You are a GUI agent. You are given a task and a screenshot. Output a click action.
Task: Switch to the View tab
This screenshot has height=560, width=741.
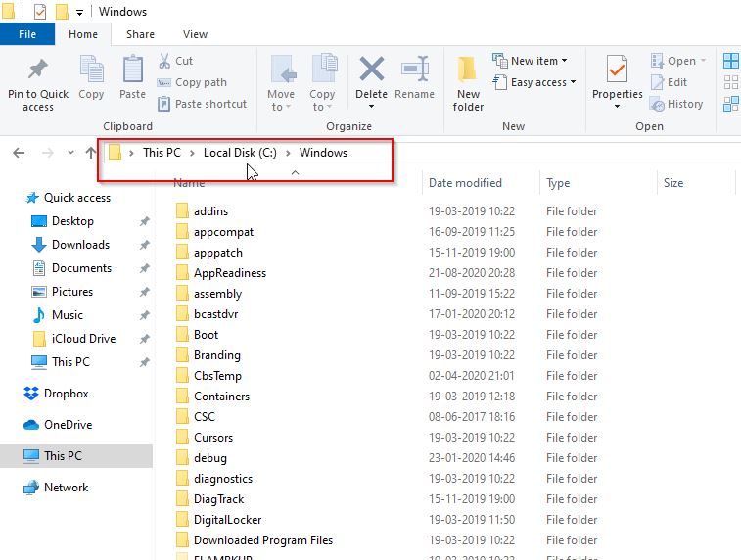pos(195,34)
